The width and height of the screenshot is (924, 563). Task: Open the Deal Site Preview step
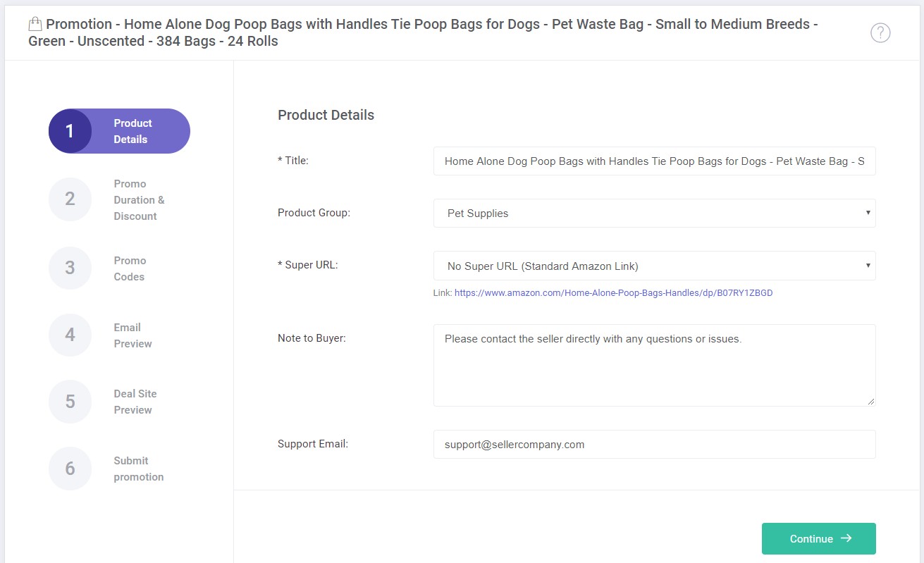(x=135, y=402)
